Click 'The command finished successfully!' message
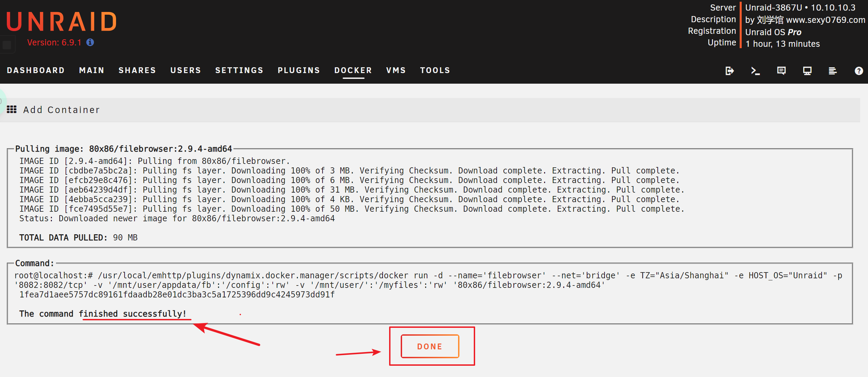 click(x=103, y=313)
